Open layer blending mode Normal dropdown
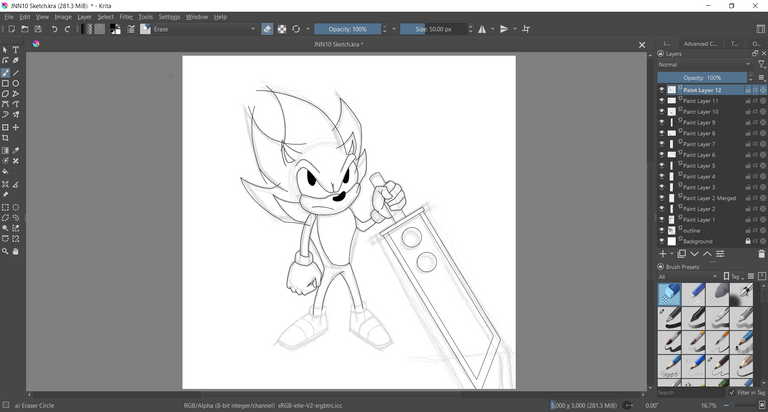Image resolution: width=768 pixels, height=412 pixels. pyautogui.click(x=704, y=64)
